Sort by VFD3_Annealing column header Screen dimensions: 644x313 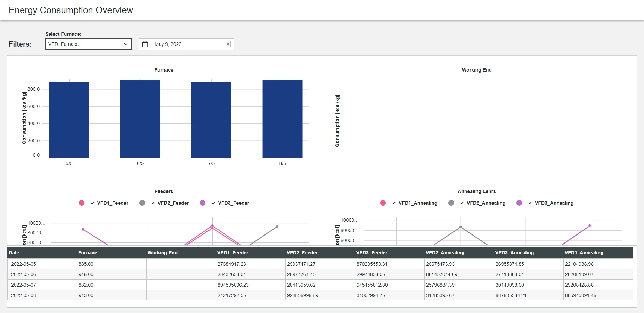click(x=529, y=253)
